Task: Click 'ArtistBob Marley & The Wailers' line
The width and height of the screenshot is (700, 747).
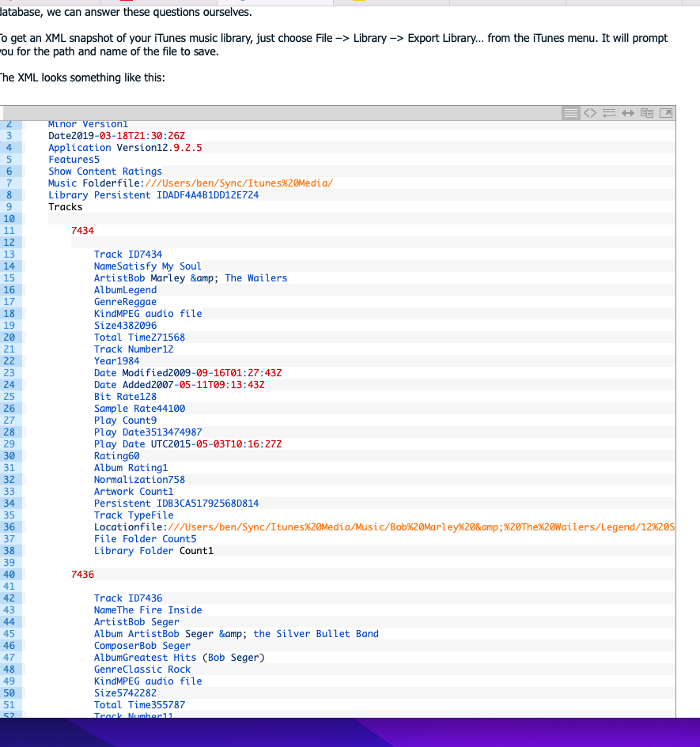Action: [191, 278]
